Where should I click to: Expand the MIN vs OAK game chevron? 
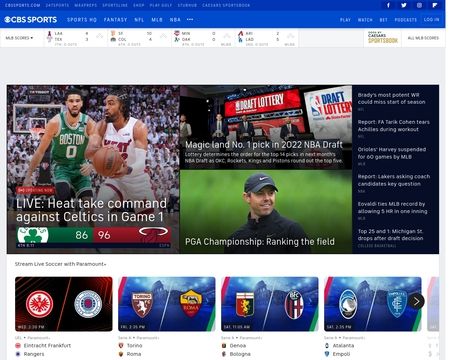point(227,36)
